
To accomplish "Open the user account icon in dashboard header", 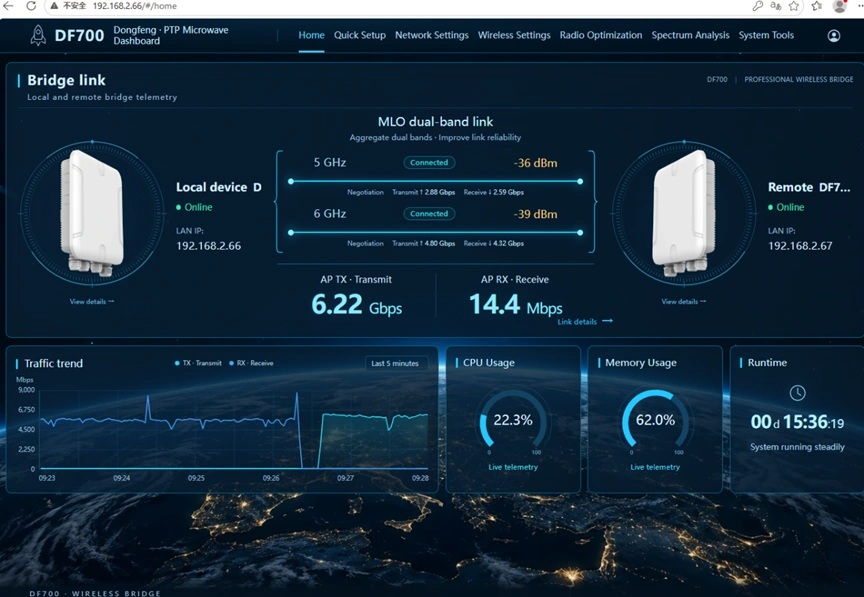I will pyautogui.click(x=834, y=36).
